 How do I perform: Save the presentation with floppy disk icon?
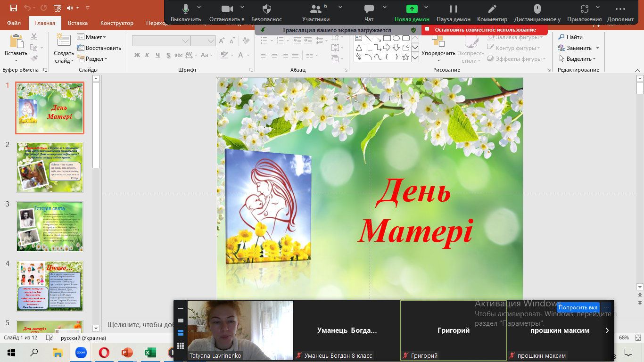13,8
